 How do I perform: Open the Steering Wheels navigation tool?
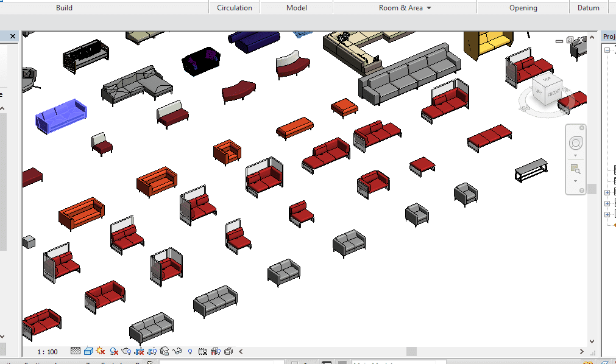click(575, 144)
